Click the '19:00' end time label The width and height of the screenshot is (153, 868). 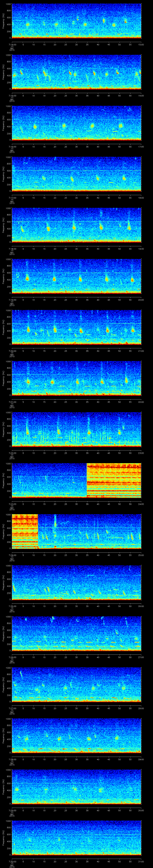point(141,249)
